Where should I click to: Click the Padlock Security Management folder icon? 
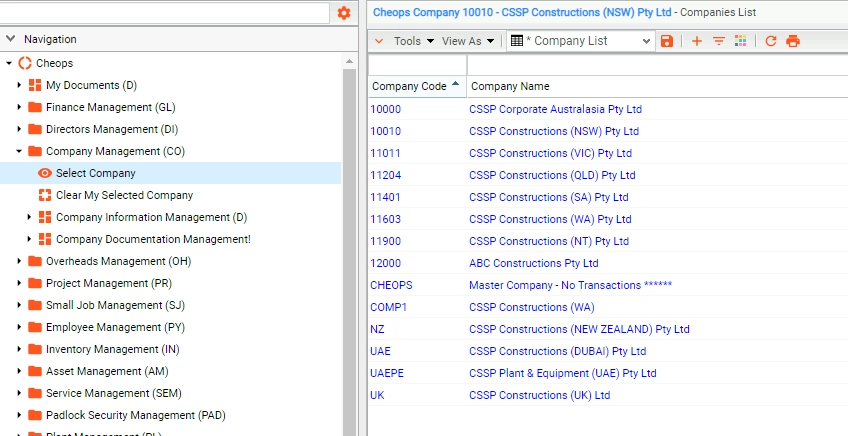(35, 415)
